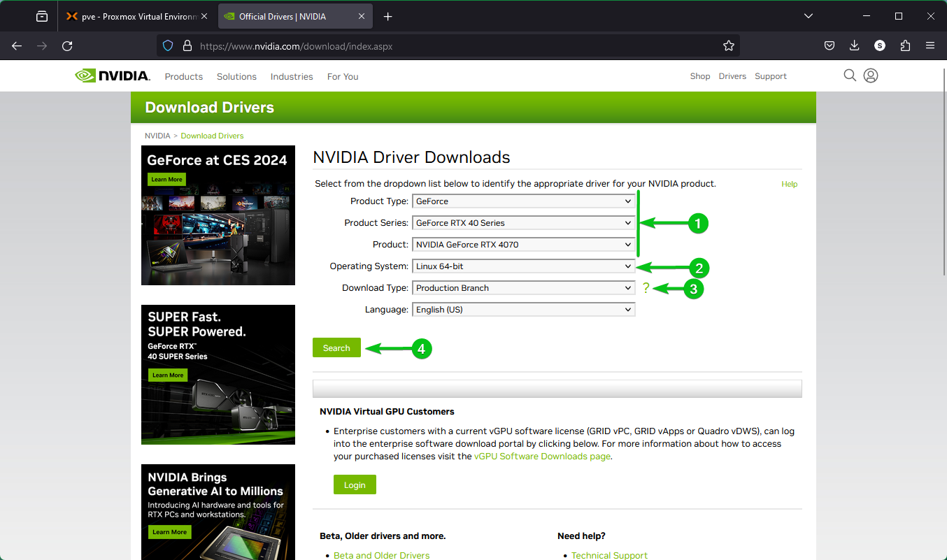This screenshot has height=560, width=947.
Task: Click the browser back arrow
Action: tap(17, 45)
